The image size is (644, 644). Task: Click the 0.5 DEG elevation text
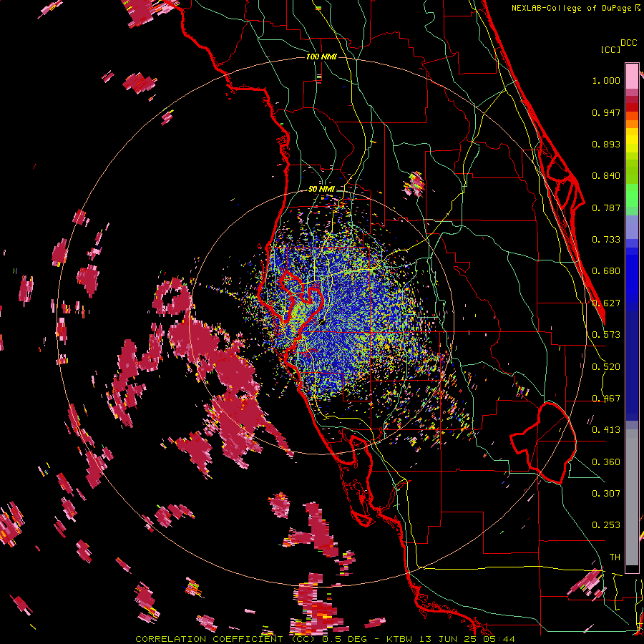coord(346,639)
